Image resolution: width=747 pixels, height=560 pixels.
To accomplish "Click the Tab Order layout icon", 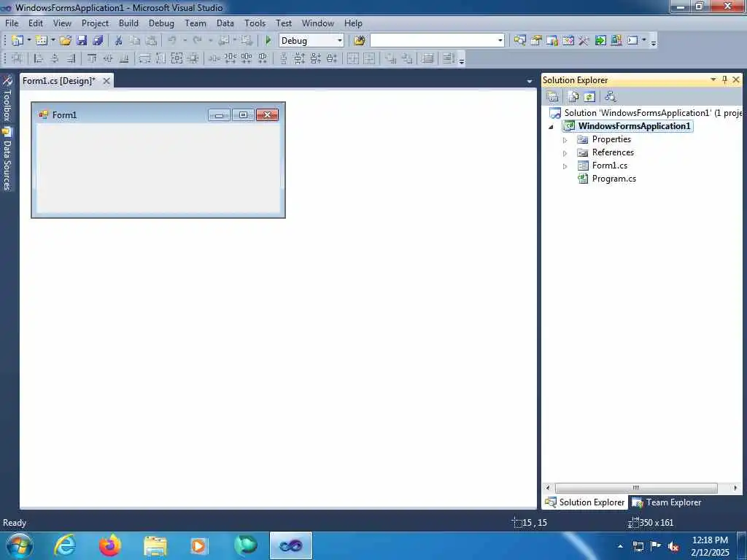I will coord(449,58).
